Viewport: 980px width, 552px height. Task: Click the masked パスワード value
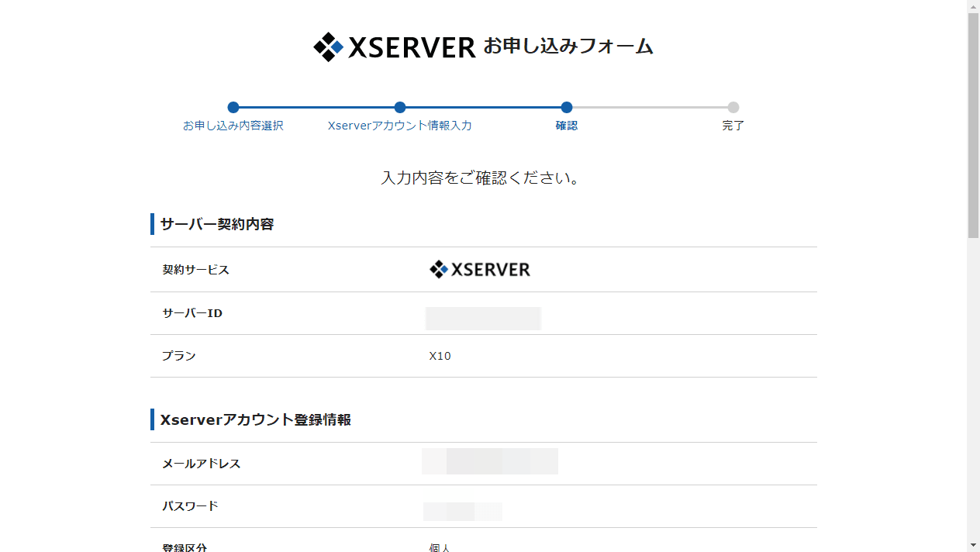click(x=463, y=512)
